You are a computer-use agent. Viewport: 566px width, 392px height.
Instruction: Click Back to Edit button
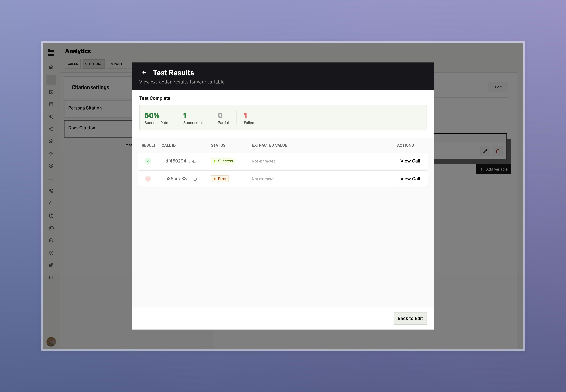[410, 318]
